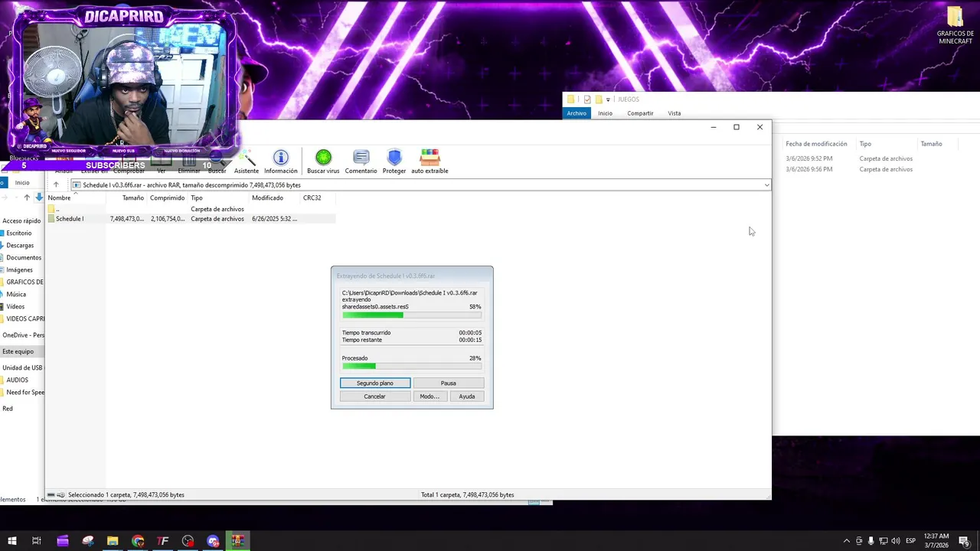The width and height of the screenshot is (980, 551).
Task: Show hidden system tray icons
Action: click(x=846, y=541)
